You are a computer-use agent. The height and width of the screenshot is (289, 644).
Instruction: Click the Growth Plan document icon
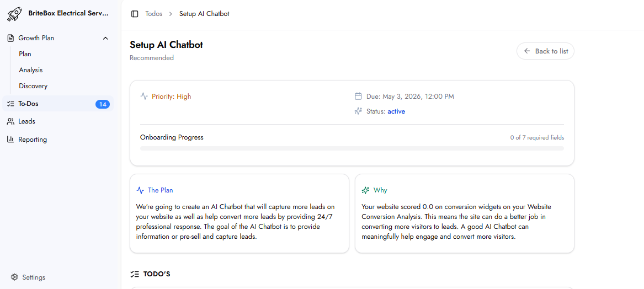tap(10, 38)
